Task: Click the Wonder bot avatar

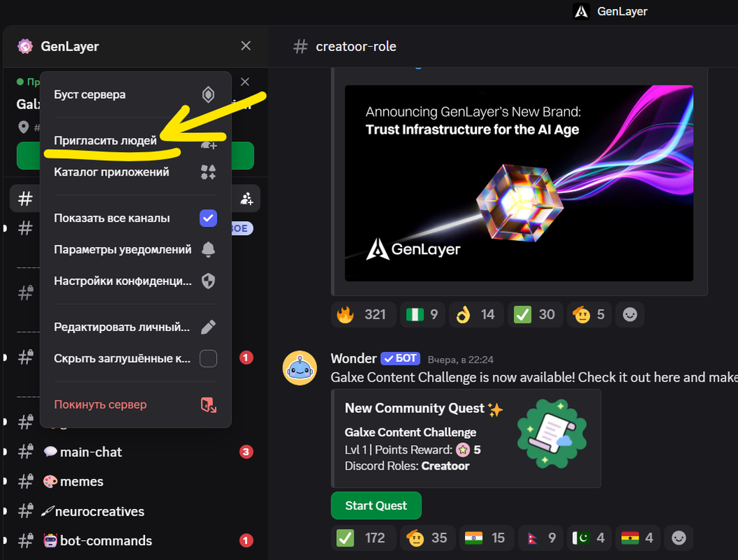Action: tap(300, 368)
